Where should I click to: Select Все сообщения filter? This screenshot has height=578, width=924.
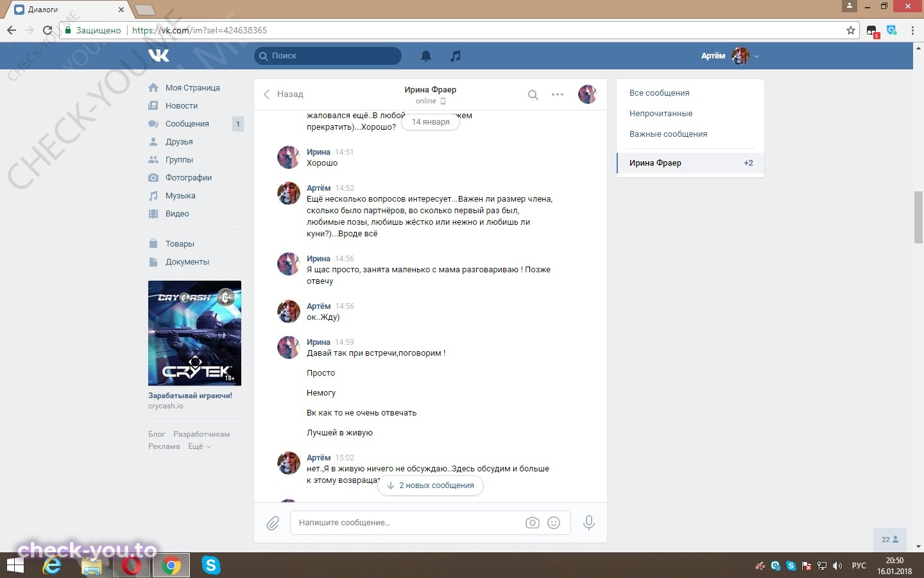(659, 93)
